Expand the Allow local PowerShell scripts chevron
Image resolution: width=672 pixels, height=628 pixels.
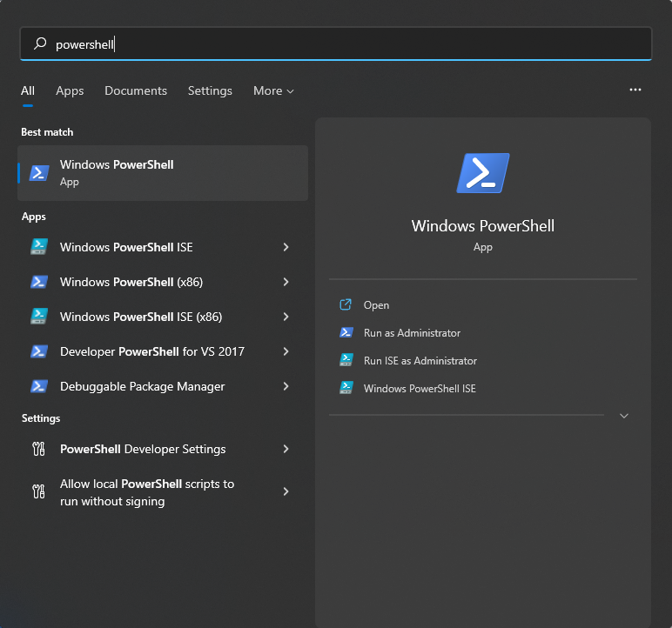(x=286, y=491)
